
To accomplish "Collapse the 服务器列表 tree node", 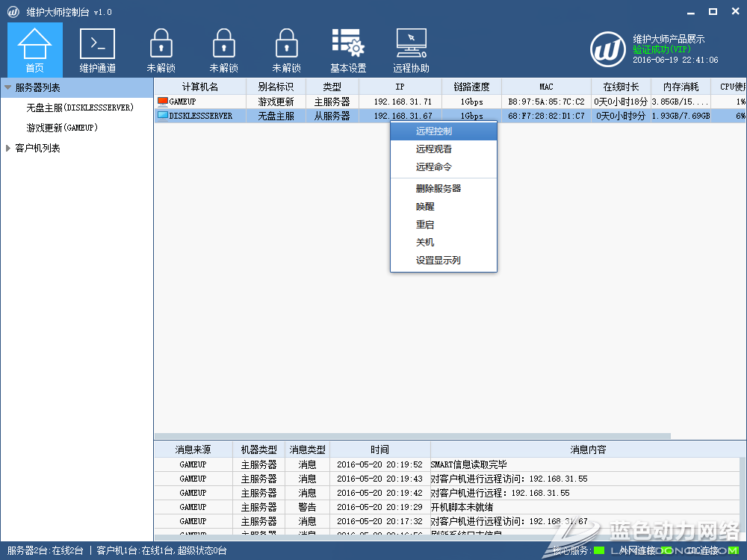I will (7, 87).
